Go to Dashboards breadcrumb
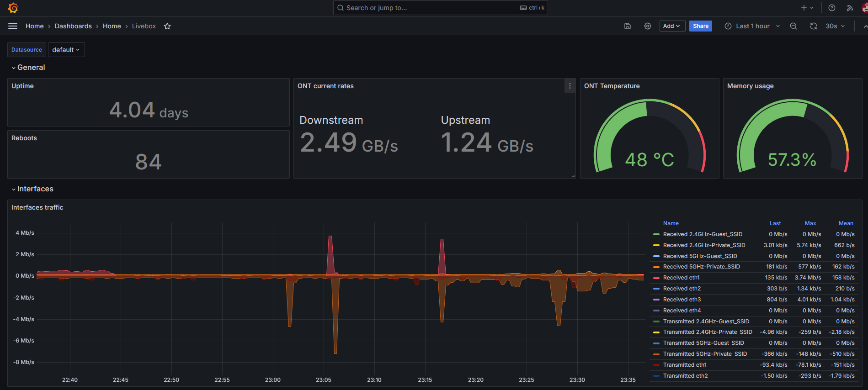Image resolution: width=868 pixels, height=390 pixels. 73,26
